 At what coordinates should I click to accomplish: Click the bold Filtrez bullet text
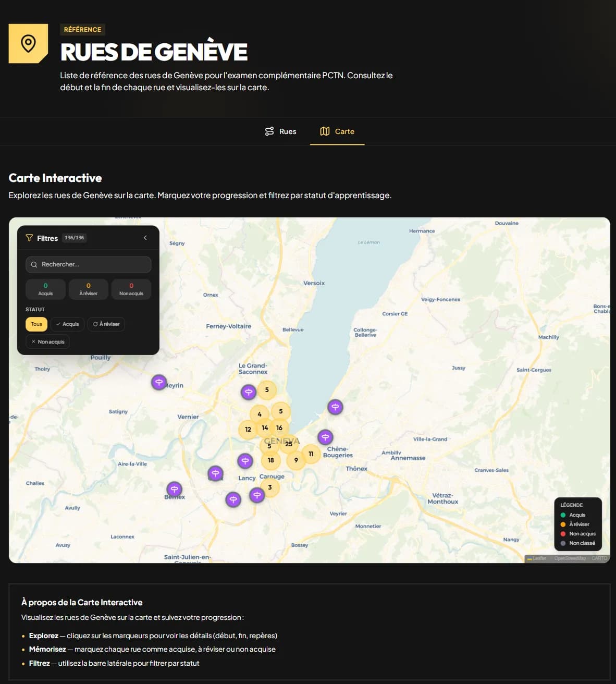[40, 663]
